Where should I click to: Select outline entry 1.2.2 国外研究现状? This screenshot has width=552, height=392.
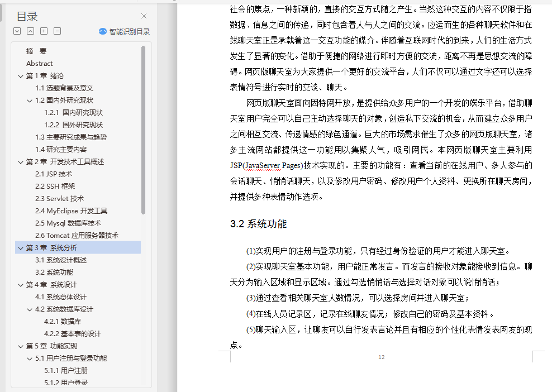pos(73,125)
